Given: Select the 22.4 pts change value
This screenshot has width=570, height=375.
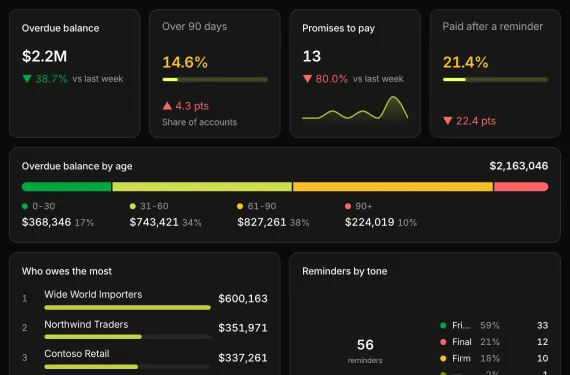Looking at the screenshot, I should 476,121.
